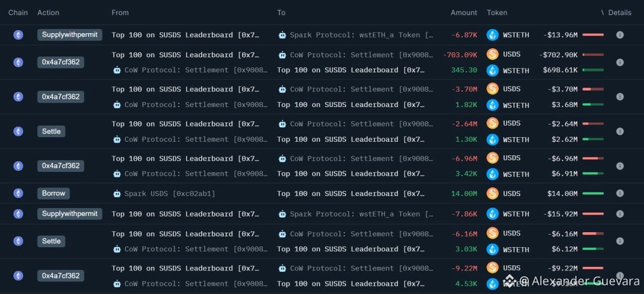Click the robot icon before Spark Protocol in -6.87K row
This screenshot has width=644, height=294.
click(x=282, y=35)
